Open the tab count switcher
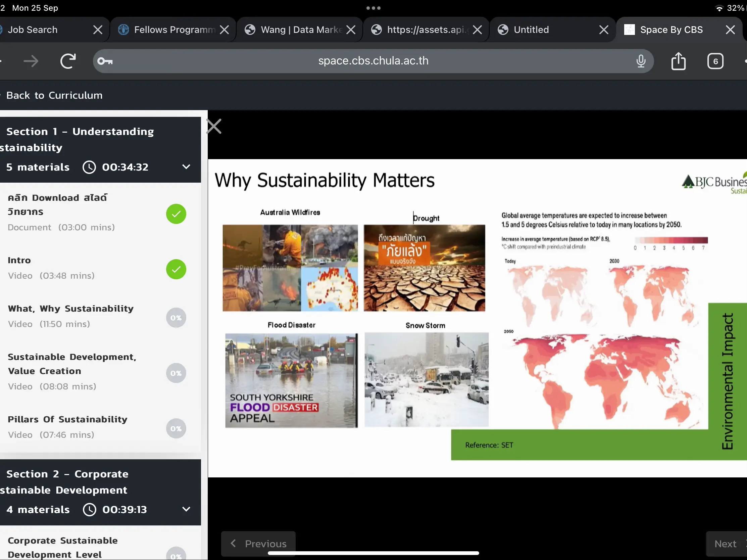This screenshot has height=560, width=747. coord(715,61)
